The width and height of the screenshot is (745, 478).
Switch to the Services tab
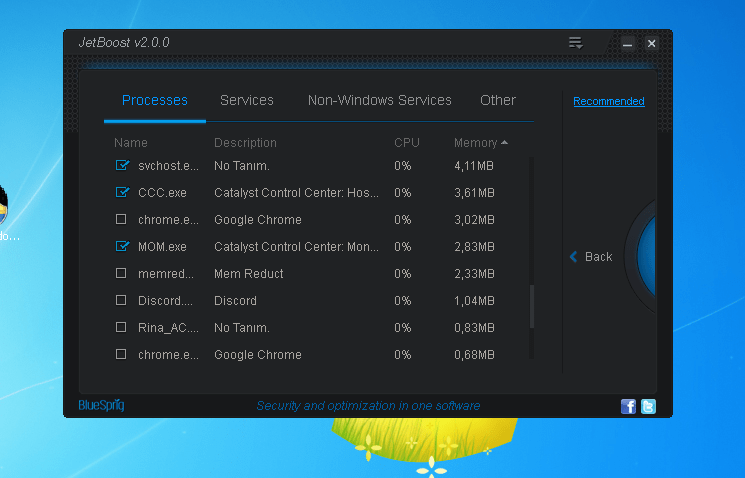247,100
